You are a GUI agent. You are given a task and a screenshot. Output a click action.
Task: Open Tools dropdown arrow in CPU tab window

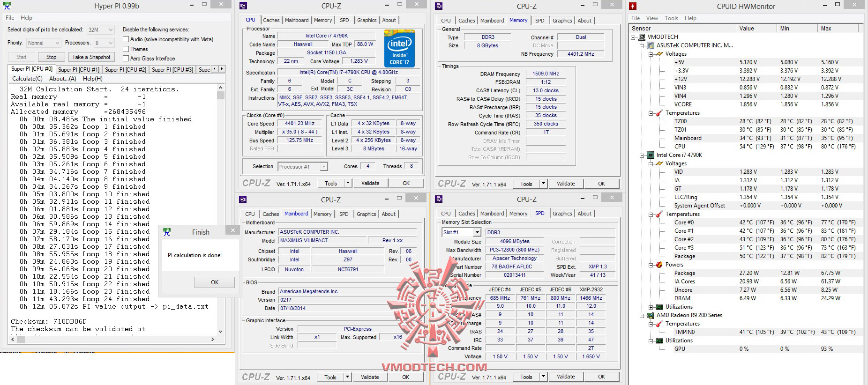[x=348, y=183]
